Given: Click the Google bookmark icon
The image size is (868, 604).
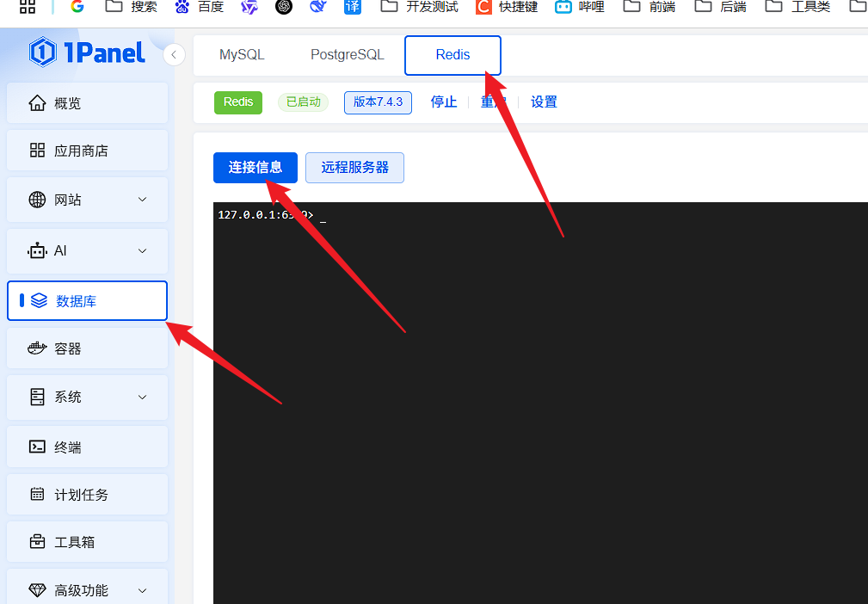Looking at the screenshot, I should click(x=77, y=7).
